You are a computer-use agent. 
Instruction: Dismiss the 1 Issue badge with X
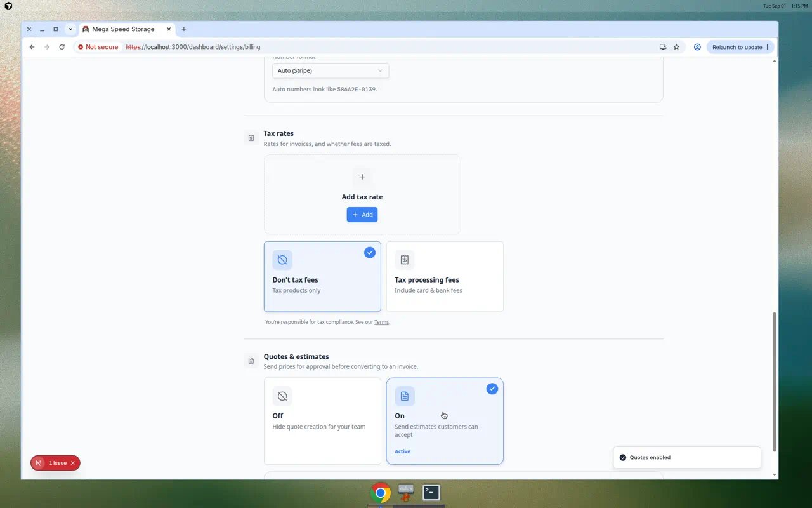click(73, 463)
